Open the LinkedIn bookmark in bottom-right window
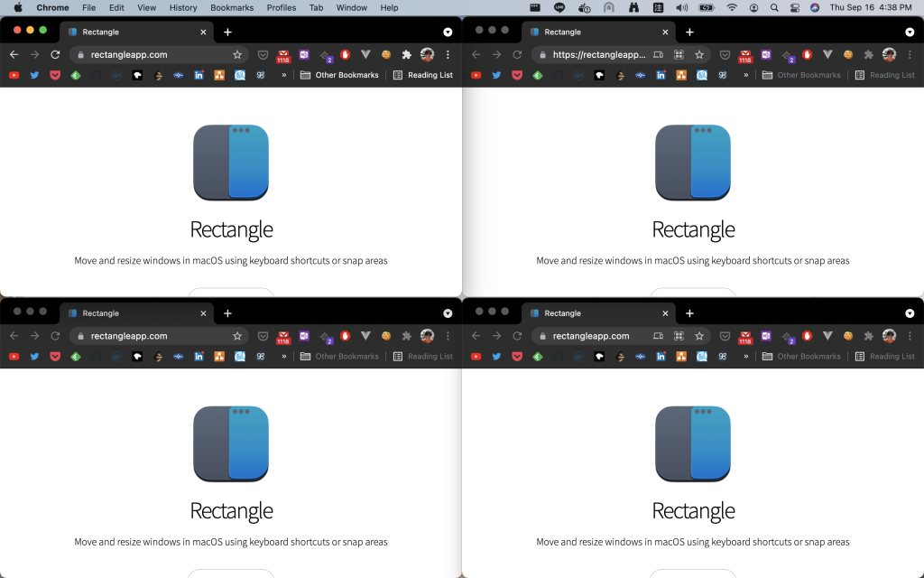The image size is (924, 578). [661, 356]
